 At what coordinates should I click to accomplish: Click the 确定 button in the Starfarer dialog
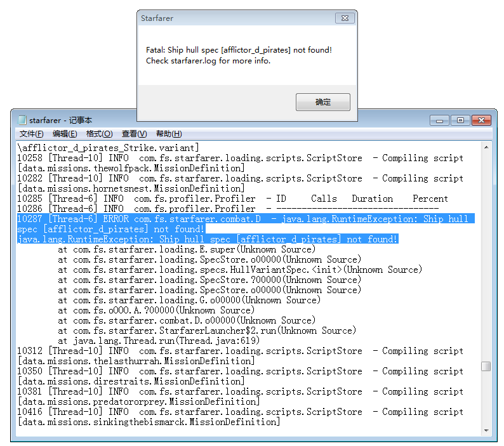click(x=322, y=102)
